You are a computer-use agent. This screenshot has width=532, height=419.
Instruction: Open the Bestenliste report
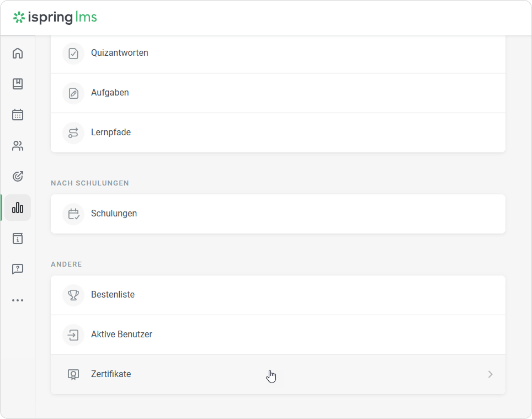point(113,295)
